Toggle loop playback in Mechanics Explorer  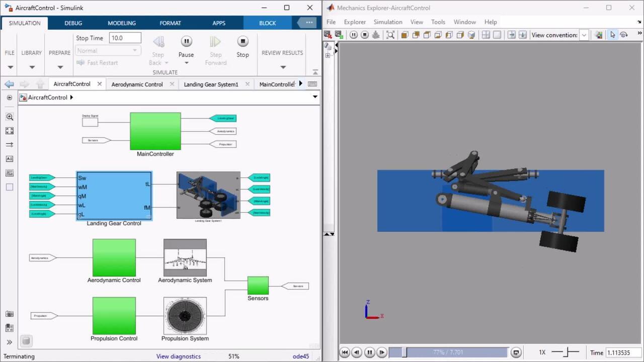click(x=516, y=352)
